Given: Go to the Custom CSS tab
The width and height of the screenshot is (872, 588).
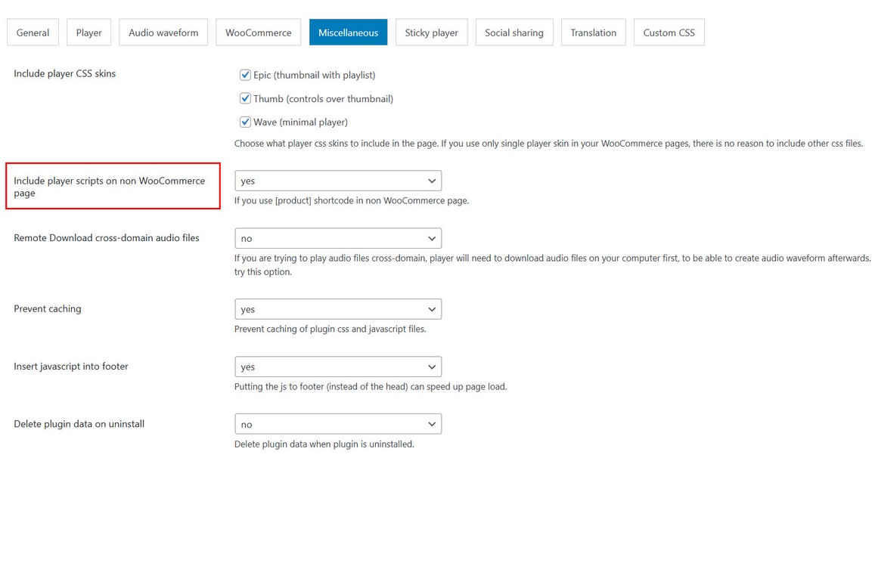Looking at the screenshot, I should click(669, 32).
